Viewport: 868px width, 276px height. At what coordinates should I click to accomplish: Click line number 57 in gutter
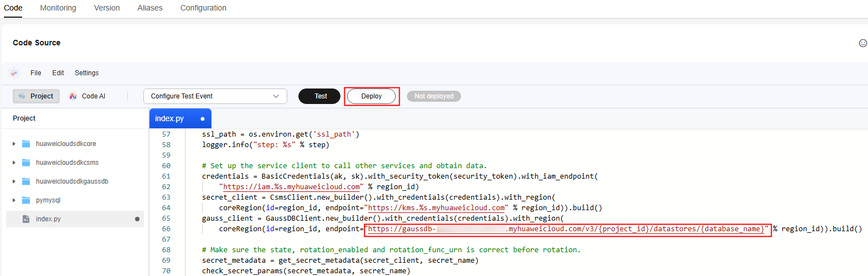point(166,134)
